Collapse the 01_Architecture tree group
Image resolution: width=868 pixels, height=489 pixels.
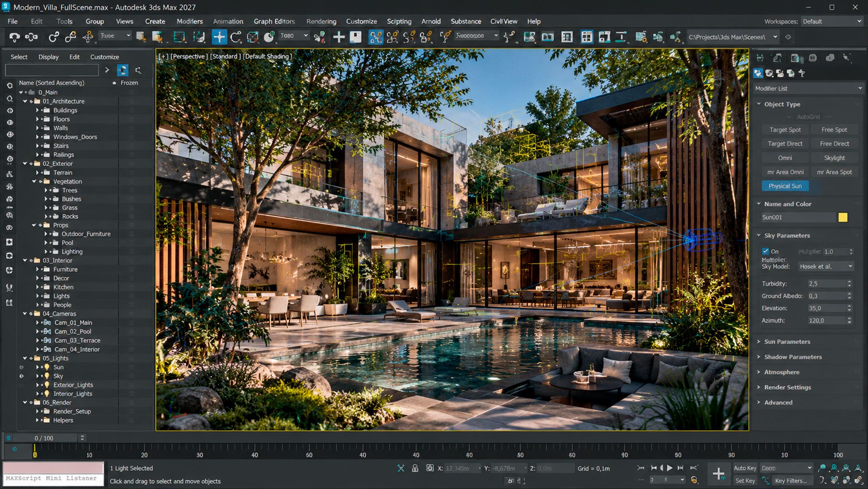pyautogui.click(x=25, y=101)
